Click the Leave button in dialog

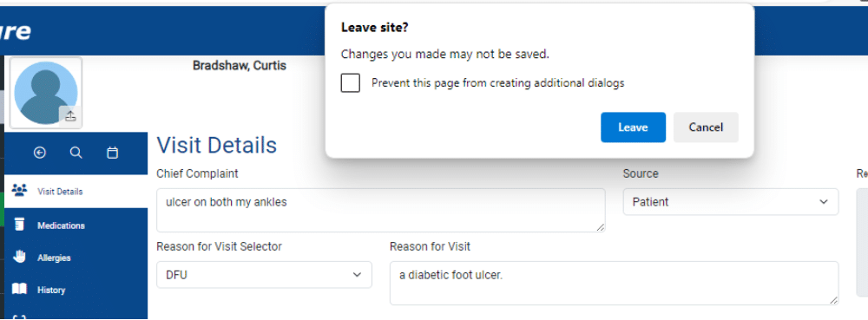click(633, 127)
